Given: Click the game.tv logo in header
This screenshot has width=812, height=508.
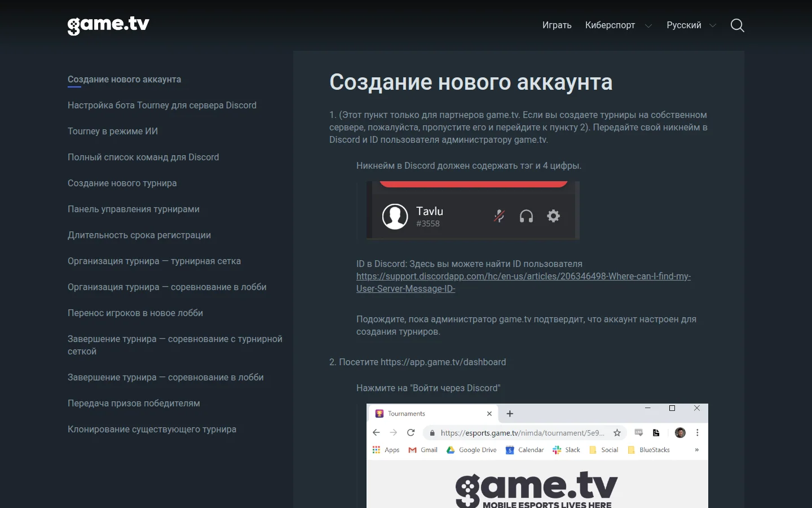Looking at the screenshot, I should pyautogui.click(x=108, y=25).
